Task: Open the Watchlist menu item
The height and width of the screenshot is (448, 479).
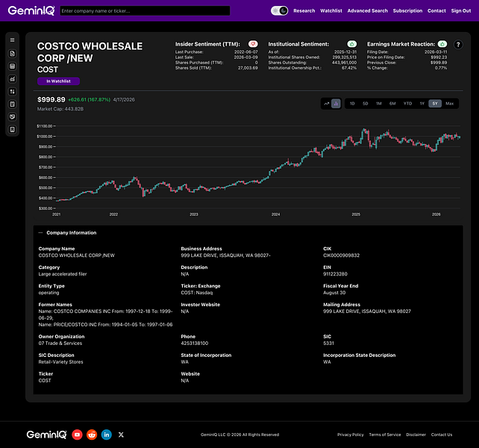Action: (x=331, y=10)
